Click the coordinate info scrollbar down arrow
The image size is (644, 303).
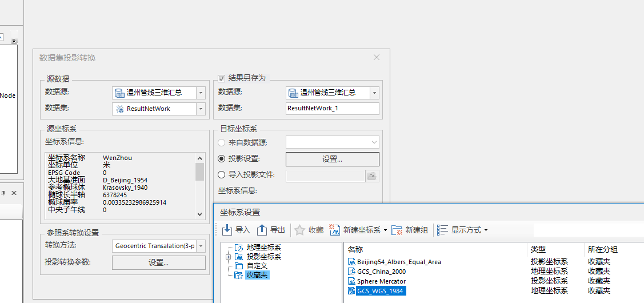coord(199,214)
